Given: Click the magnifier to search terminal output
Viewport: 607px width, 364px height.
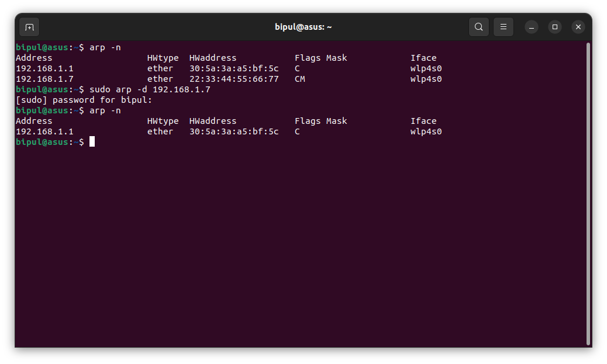Looking at the screenshot, I should coord(478,27).
